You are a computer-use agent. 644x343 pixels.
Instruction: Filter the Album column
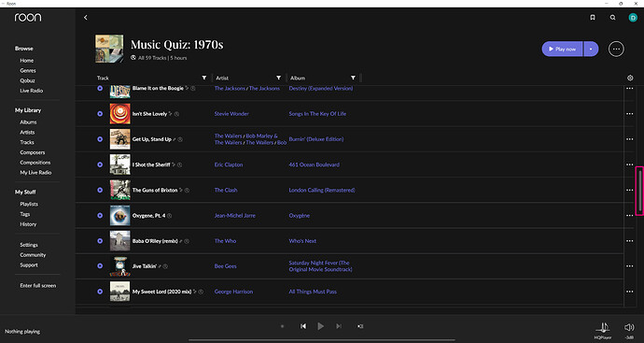click(x=353, y=78)
